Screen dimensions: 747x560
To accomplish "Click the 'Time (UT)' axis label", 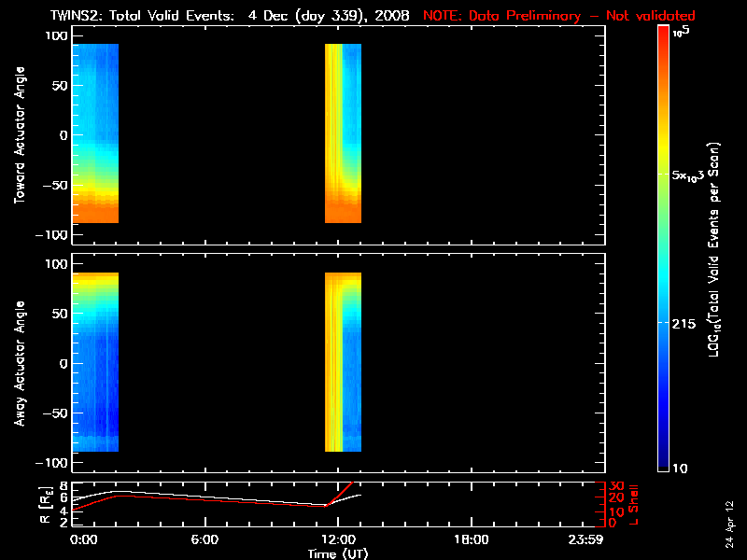I will point(337,553).
